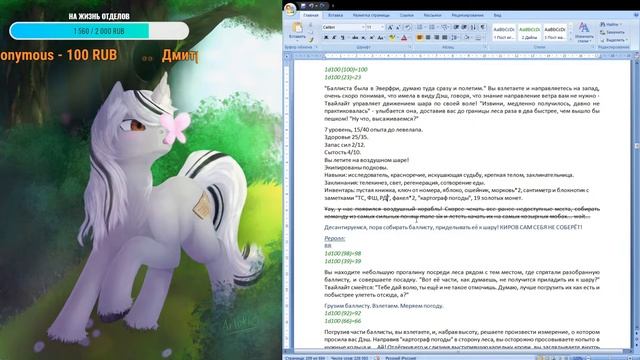Open Word Help via the question mark icon
Screen dimensions: 640x360
tap(636, 15)
